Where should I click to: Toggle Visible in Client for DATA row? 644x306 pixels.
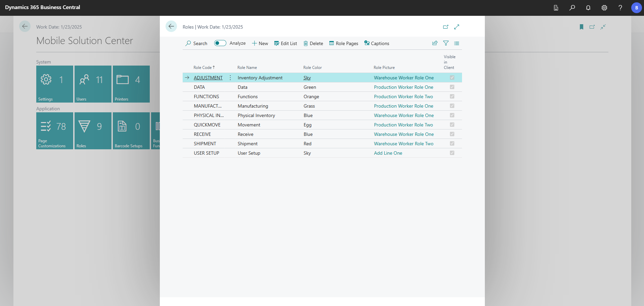click(x=452, y=87)
